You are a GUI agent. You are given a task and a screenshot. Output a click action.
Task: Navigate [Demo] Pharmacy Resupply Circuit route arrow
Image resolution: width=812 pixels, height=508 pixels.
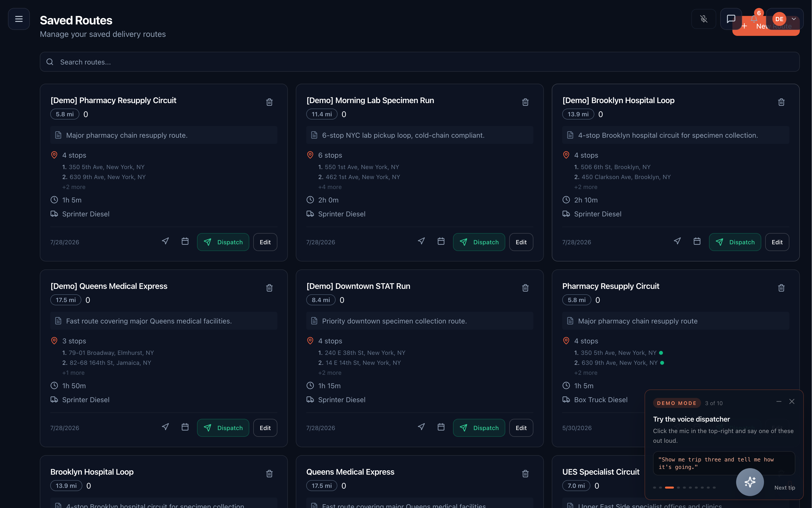(x=165, y=241)
